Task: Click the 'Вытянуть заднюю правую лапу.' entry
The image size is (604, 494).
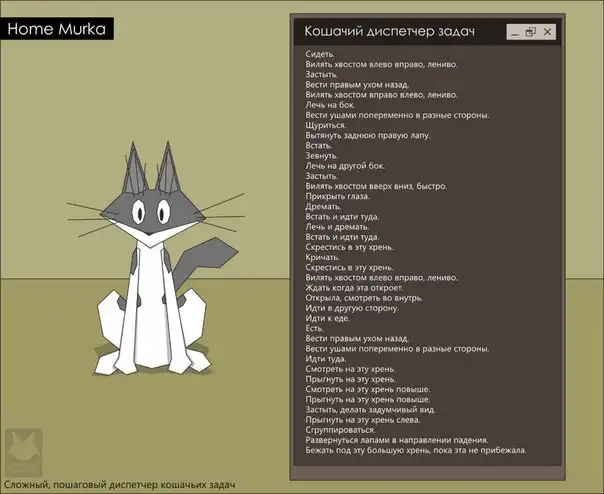Action: pos(368,135)
